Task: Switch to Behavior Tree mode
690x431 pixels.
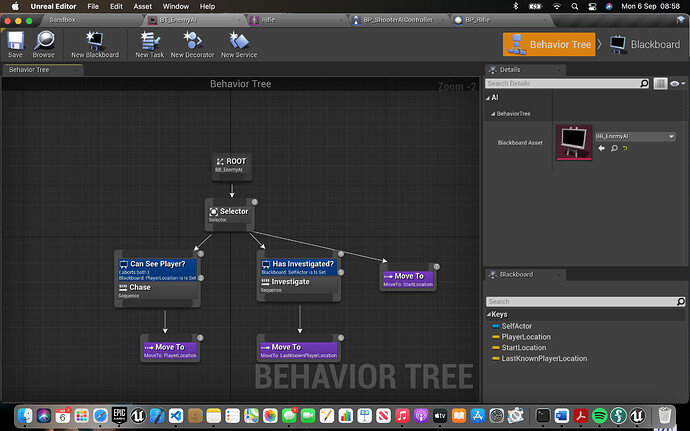Action: [x=549, y=44]
